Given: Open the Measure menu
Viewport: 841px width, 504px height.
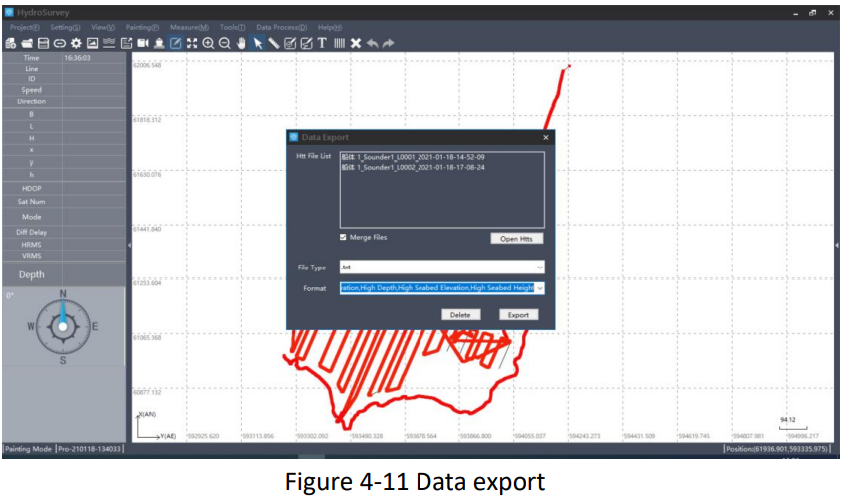Looking at the screenshot, I should click(189, 27).
